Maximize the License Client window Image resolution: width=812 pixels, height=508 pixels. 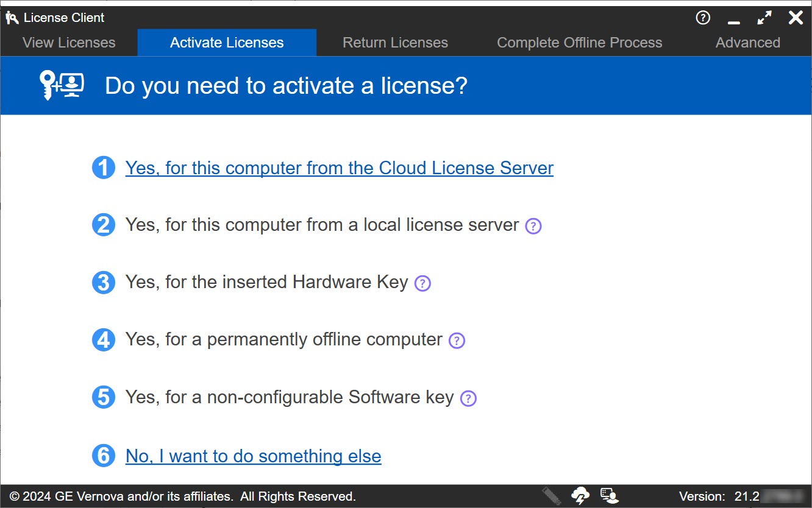pyautogui.click(x=764, y=18)
